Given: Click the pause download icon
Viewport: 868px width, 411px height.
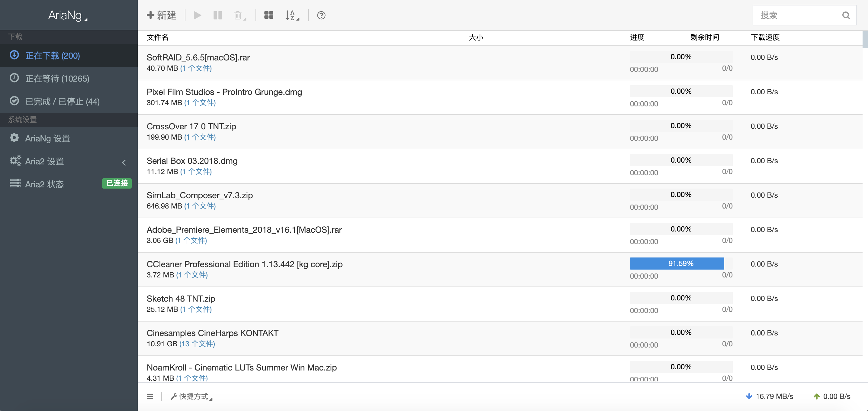Looking at the screenshot, I should point(218,15).
